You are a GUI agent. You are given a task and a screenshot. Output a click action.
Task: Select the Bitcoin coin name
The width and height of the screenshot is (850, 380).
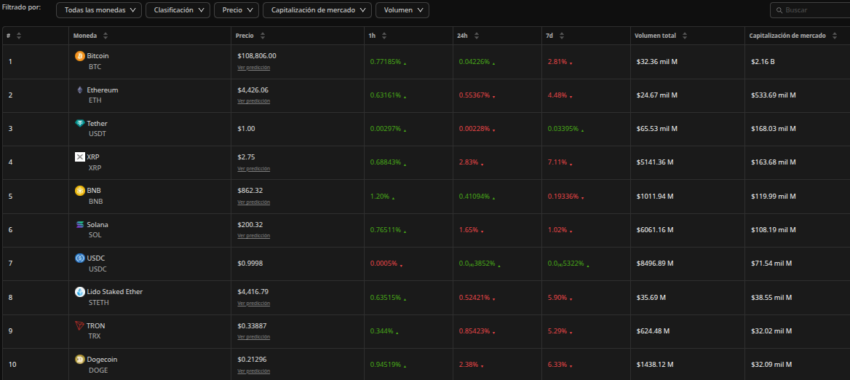coord(98,56)
